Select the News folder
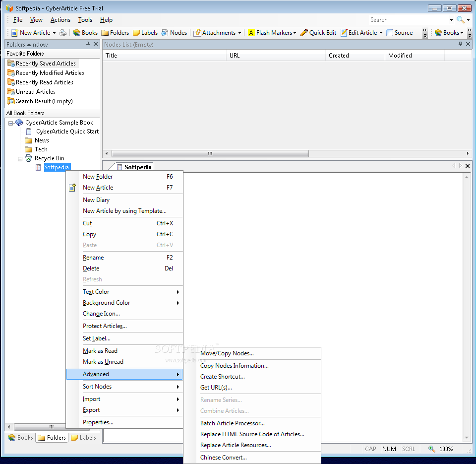 click(x=37, y=140)
